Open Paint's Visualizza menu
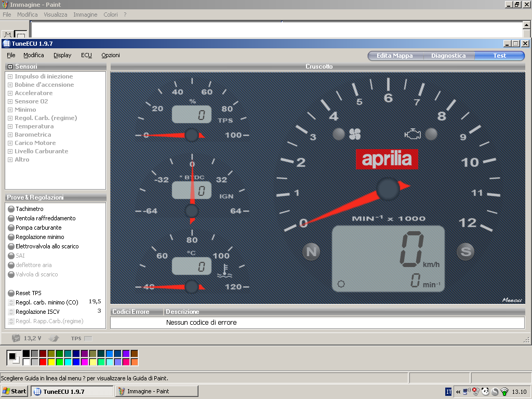This screenshot has height=399, width=532. click(x=55, y=15)
